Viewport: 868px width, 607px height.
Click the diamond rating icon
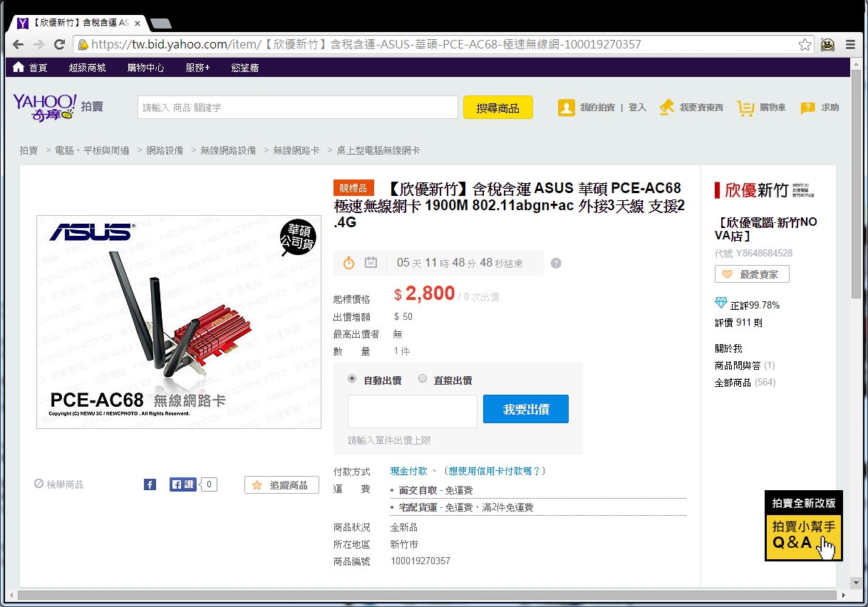(721, 303)
